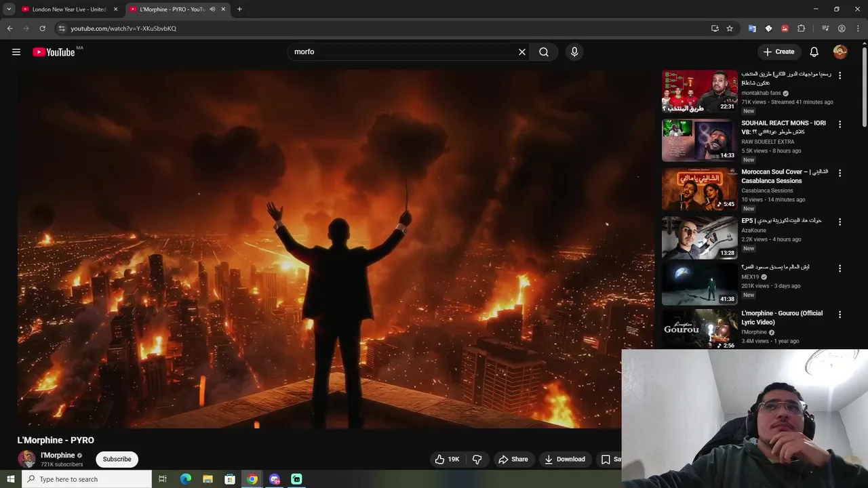
Task: Share the PYRO video
Action: tap(513, 459)
